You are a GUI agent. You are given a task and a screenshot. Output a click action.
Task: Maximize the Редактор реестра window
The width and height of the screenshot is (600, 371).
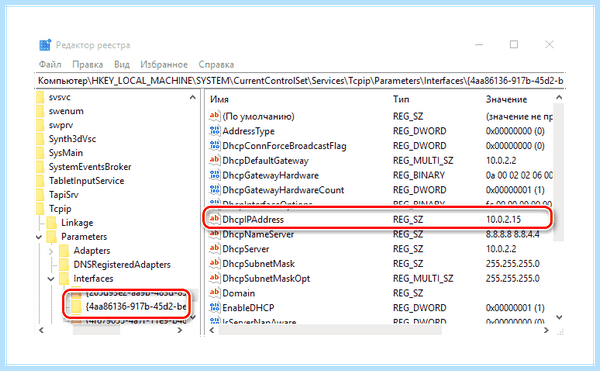(x=514, y=45)
